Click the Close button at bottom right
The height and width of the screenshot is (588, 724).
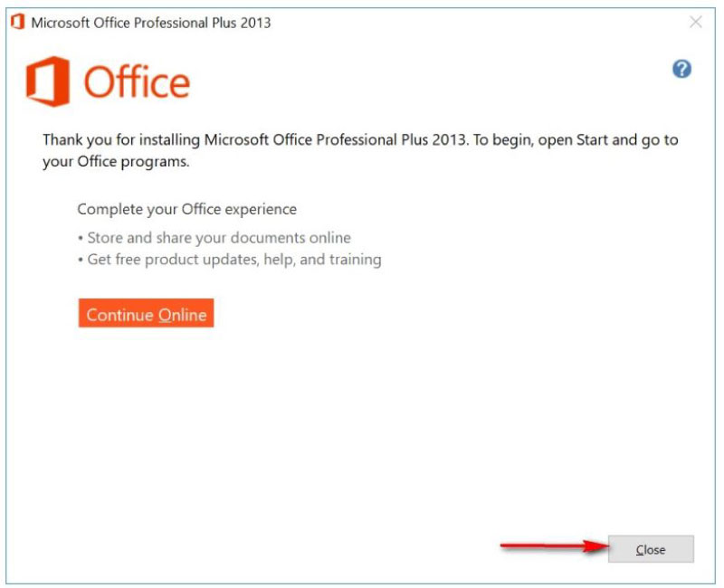(651, 549)
